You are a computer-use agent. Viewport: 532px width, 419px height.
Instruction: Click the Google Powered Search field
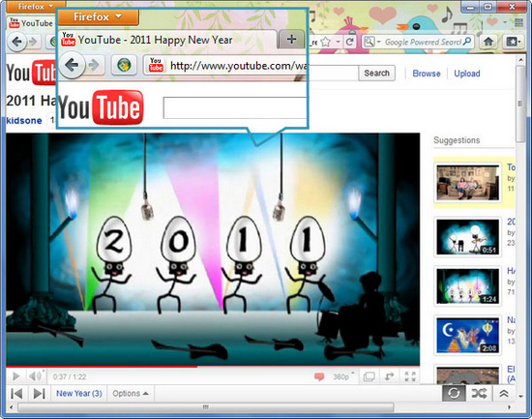tap(423, 42)
